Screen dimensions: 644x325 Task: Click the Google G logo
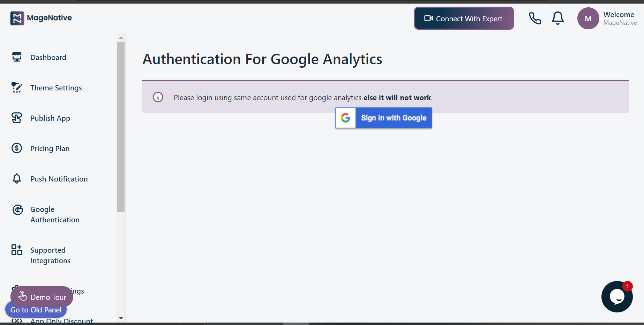coord(345,118)
